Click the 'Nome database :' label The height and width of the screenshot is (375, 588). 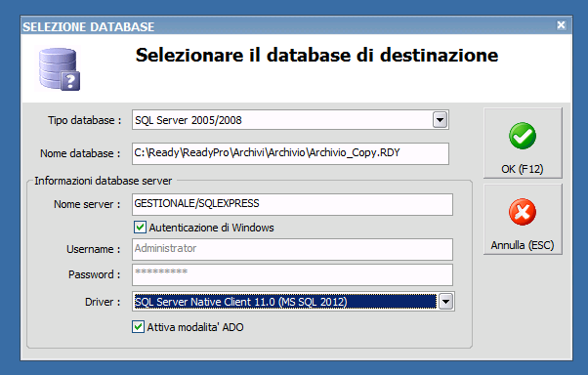[80, 153]
